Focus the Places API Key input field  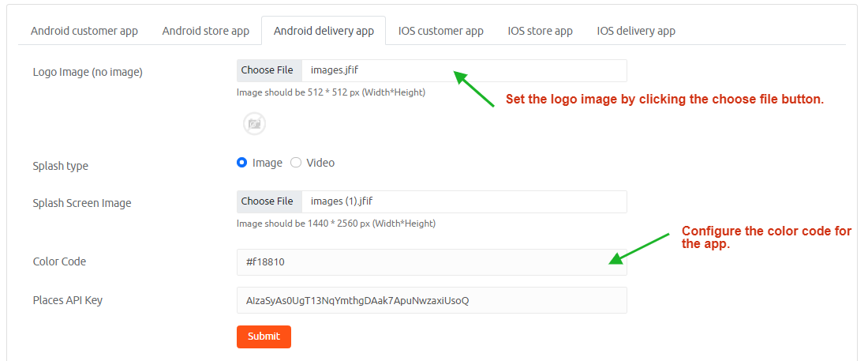[431, 300]
